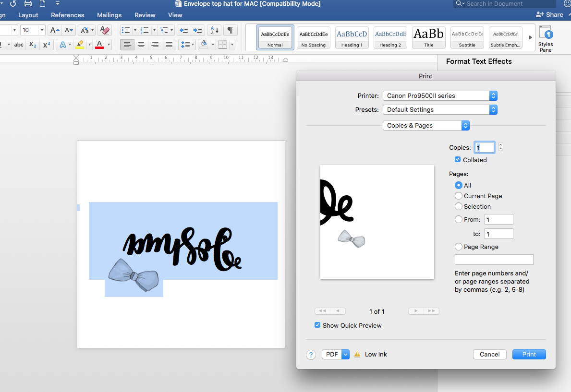The width and height of the screenshot is (571, 392).
Task: Apply superscript formatting
Action: click(x=47, y=45)
